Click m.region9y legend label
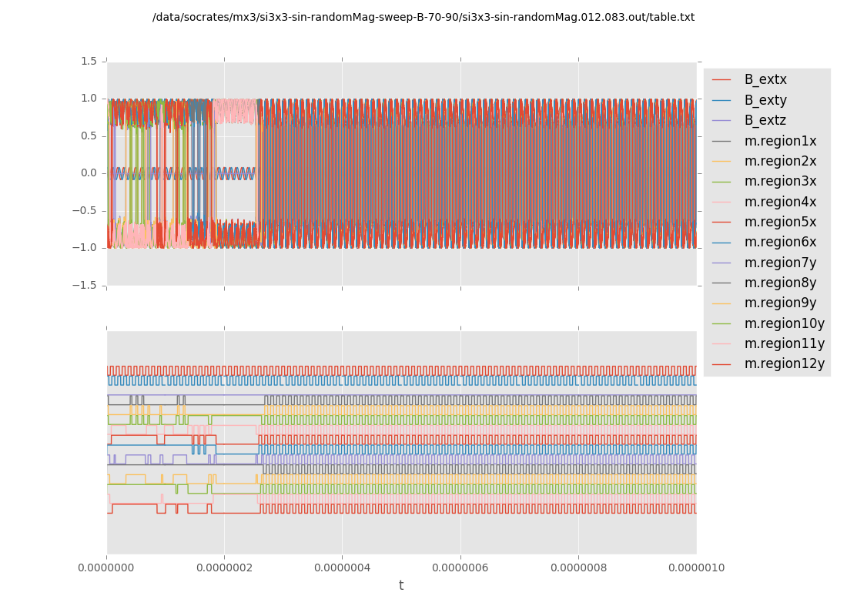847x616 pixels. [x=780, y=303]
